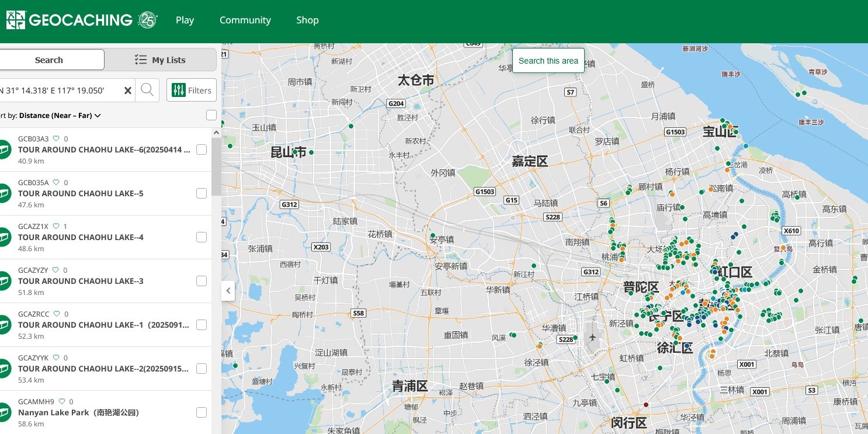Check the box for TOUR AROUND CHAOHU LAKE--5
The image size is (868, 434).
pyautogui.click(x=201, y=193)
